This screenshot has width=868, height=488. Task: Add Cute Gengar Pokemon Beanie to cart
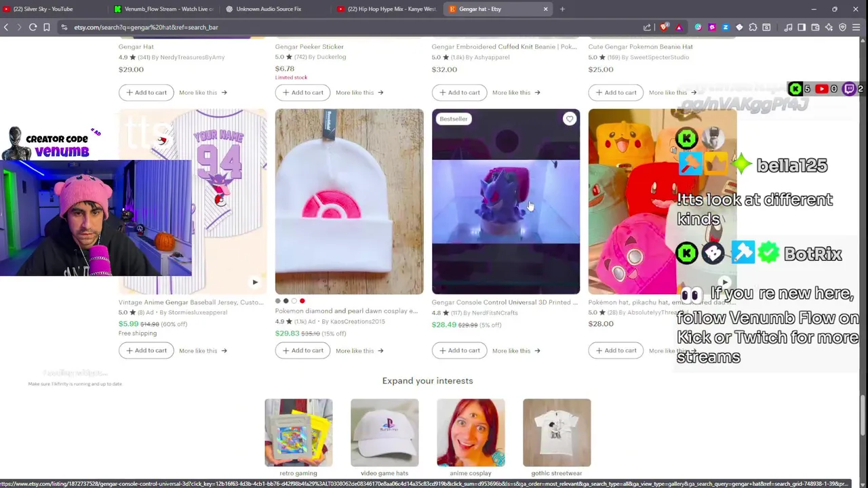(x=616, y=92)
